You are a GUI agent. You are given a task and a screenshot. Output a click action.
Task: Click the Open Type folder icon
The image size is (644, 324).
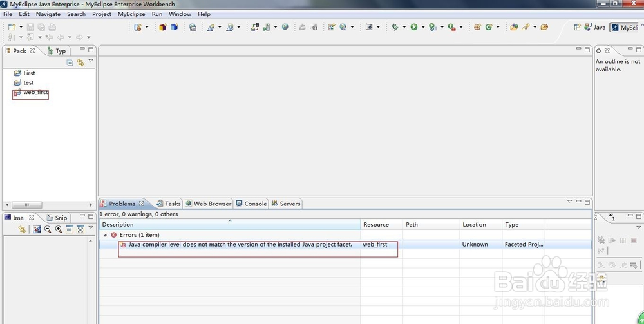point(514,27)
